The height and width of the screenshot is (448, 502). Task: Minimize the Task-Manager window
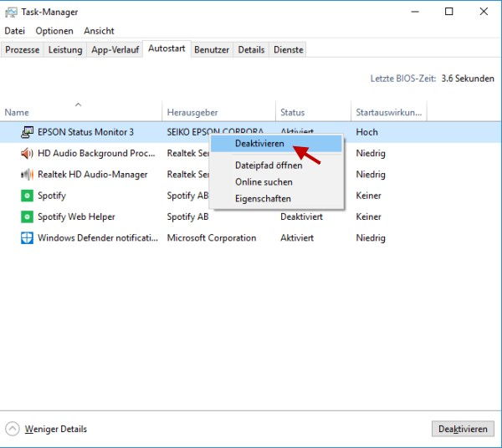click(415, 12)
